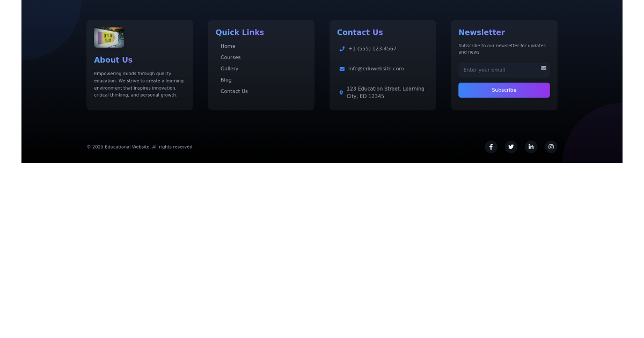The height and width of the screenshot is (338, 644).
Task: Open the Courses page link
Action: coord(230,57)
